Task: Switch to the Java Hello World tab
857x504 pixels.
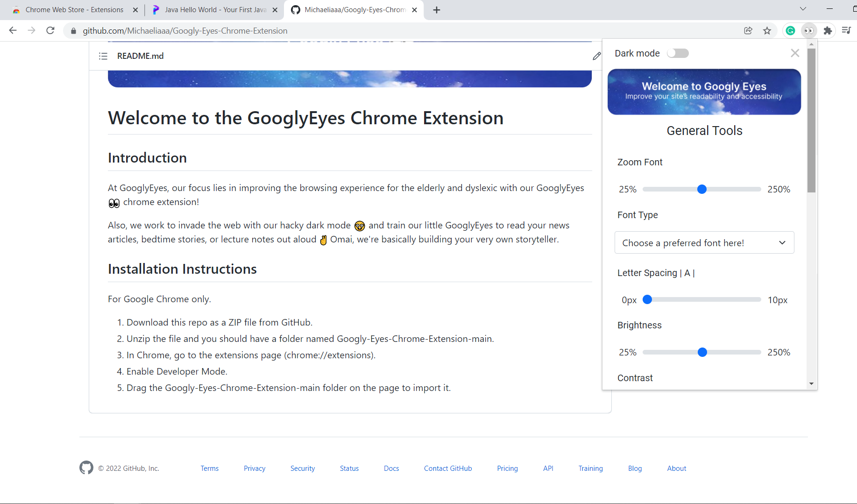Action: 215,10
